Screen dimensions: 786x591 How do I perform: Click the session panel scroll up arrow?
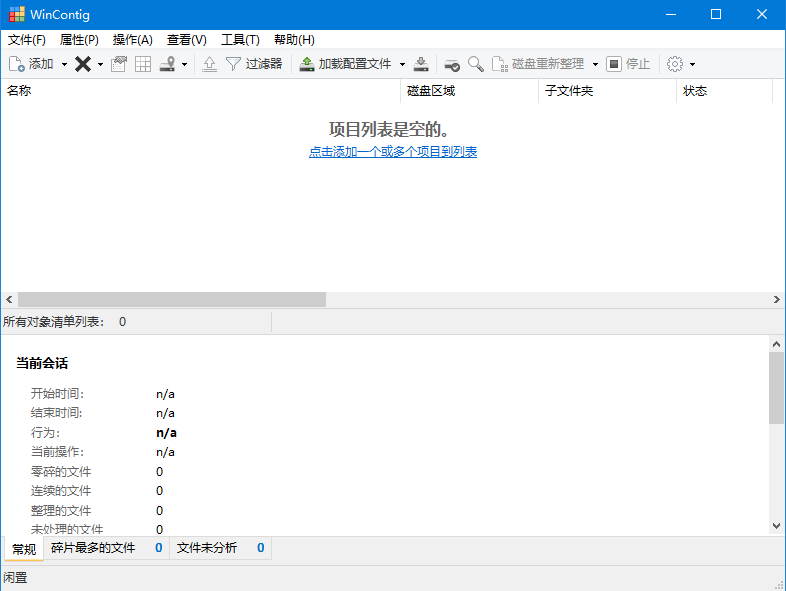(776, 344)
